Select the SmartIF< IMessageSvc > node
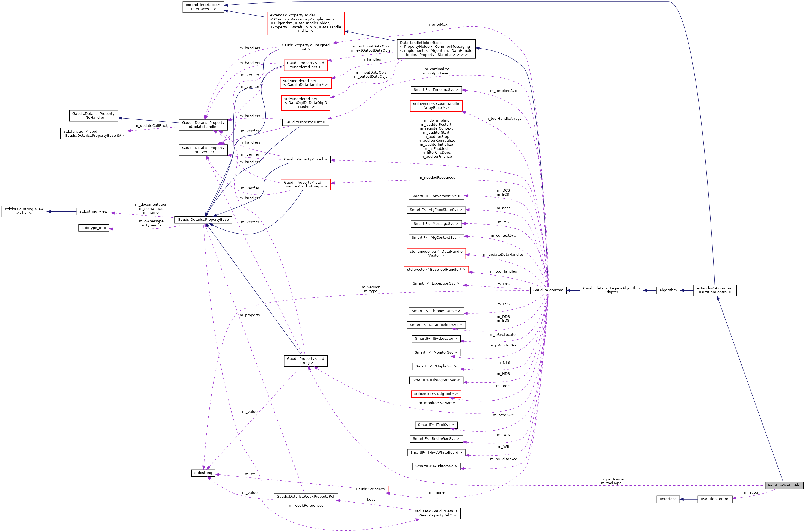The height and width of the screenshot is (532, 805). pyautogui.click(x=436, y=224)
